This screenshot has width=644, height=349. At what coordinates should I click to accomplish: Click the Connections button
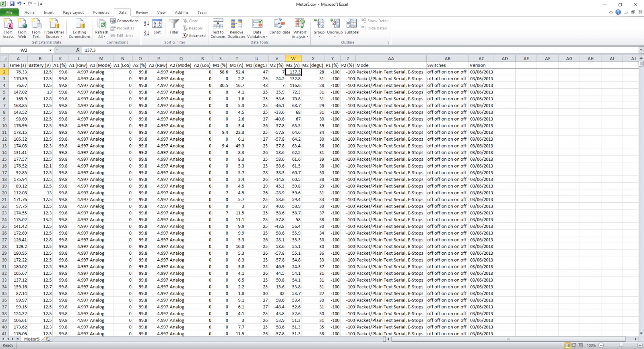click(125, 21)
